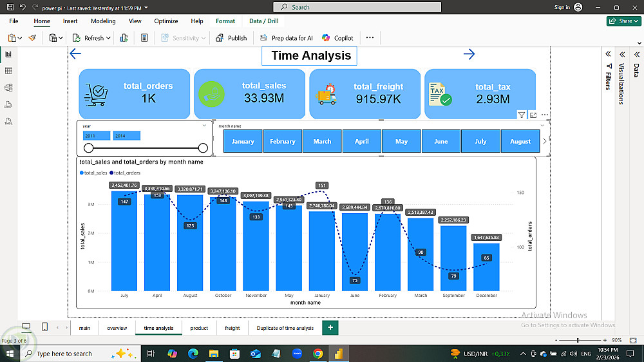Open year slicer dropdown chevron
The height and width of the screenshot is (362, 644).
coord(204,126)
